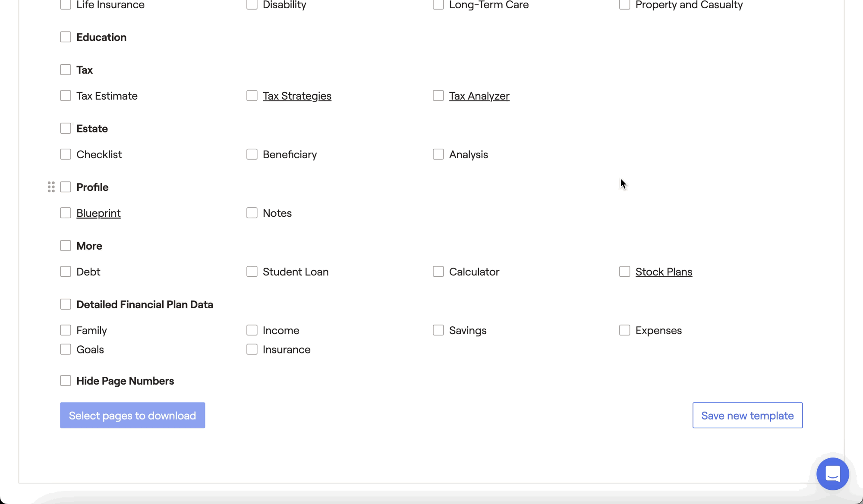Click Select pages to download button
Image resolution: width=863 pixels, height=504 pixels.
(132, 415)
